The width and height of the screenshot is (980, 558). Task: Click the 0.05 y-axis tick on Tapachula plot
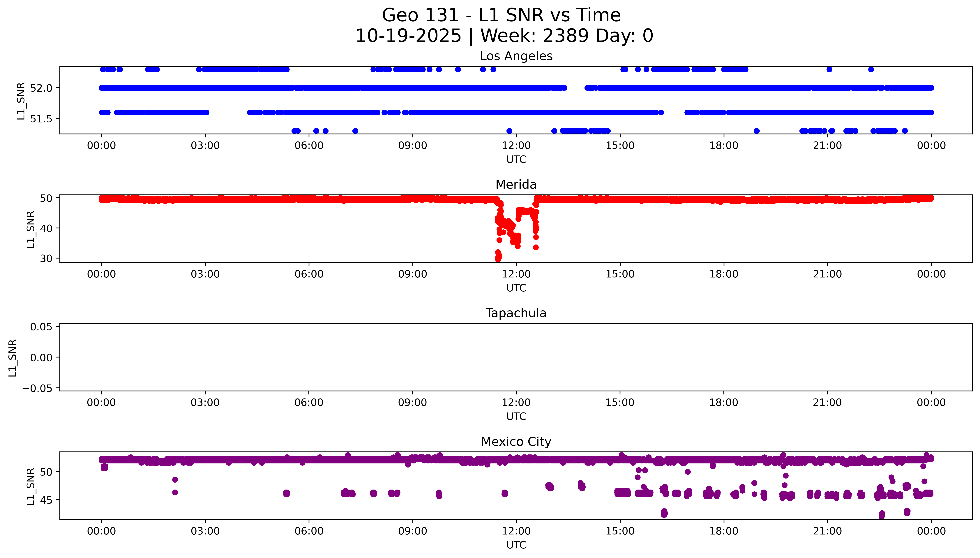pos(41,327)
